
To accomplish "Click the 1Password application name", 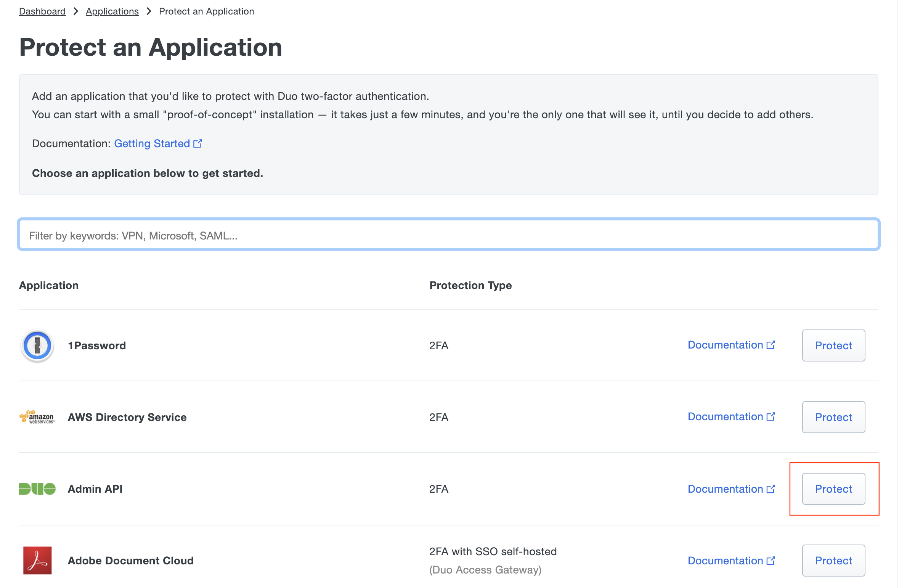I will click(x=97, y=345).
